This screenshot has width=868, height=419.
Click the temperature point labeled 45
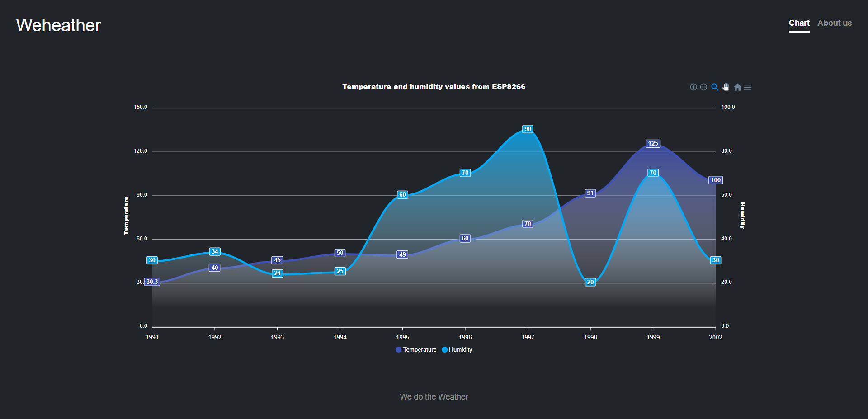click(278, 260)
